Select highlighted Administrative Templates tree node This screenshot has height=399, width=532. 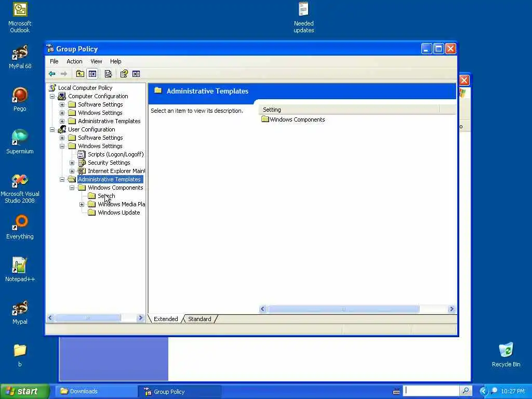pos(109,179)
